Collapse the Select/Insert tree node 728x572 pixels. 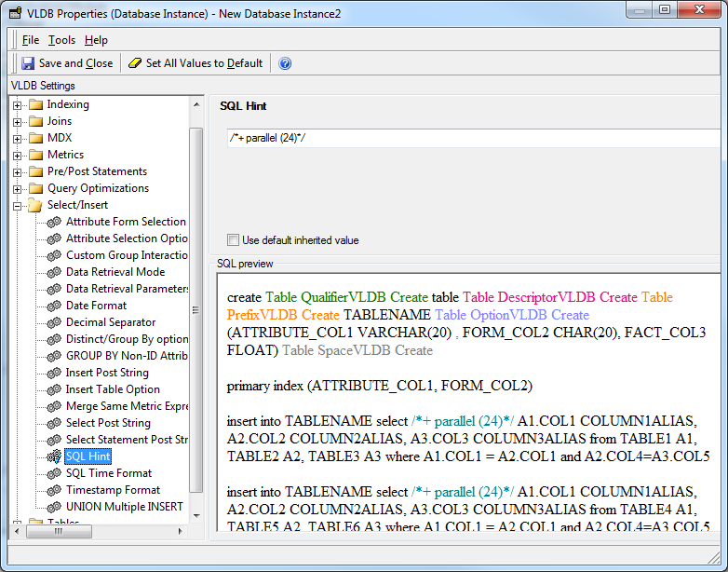click(x=17, y=205)
